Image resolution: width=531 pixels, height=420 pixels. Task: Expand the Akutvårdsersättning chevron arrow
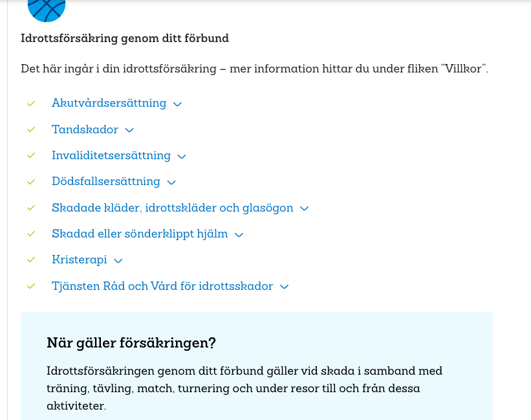[x=178, y=104]
